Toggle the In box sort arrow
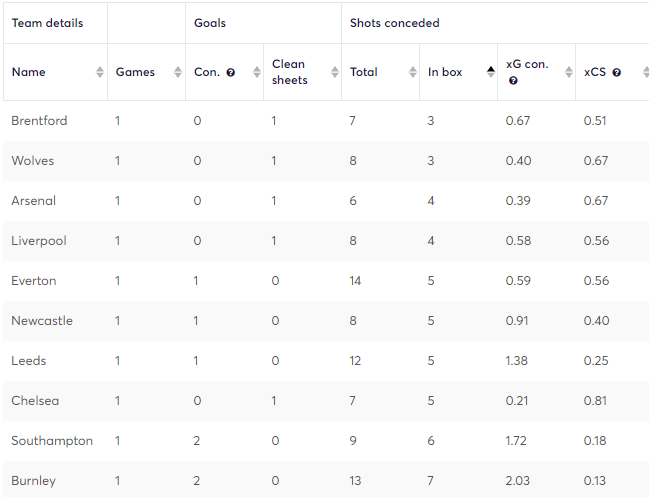The height and width of the screenshot is (497, 649). pos(490,72)
